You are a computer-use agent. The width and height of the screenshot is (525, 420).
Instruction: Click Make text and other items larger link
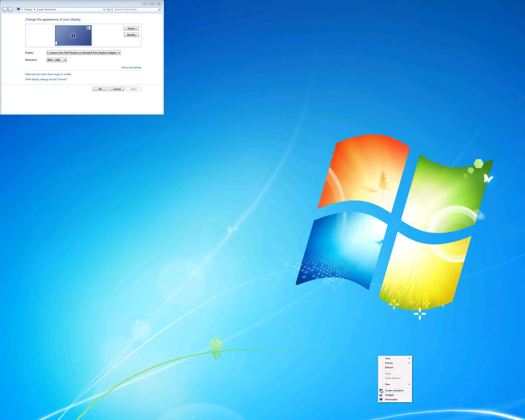(48, 74)
